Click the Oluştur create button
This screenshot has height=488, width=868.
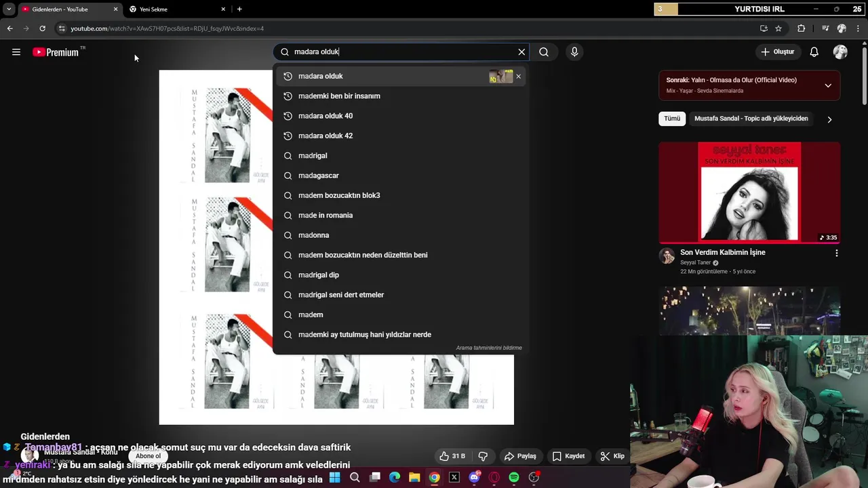pos(777,52)
